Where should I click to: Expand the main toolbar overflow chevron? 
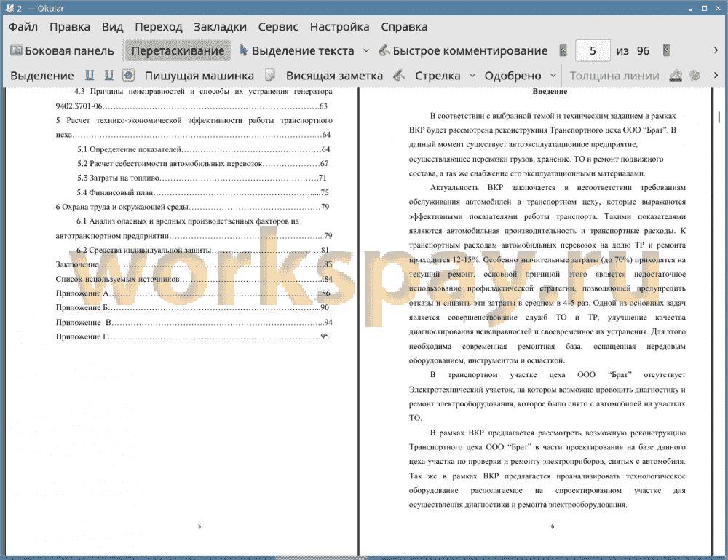click(x=716, y=50)
